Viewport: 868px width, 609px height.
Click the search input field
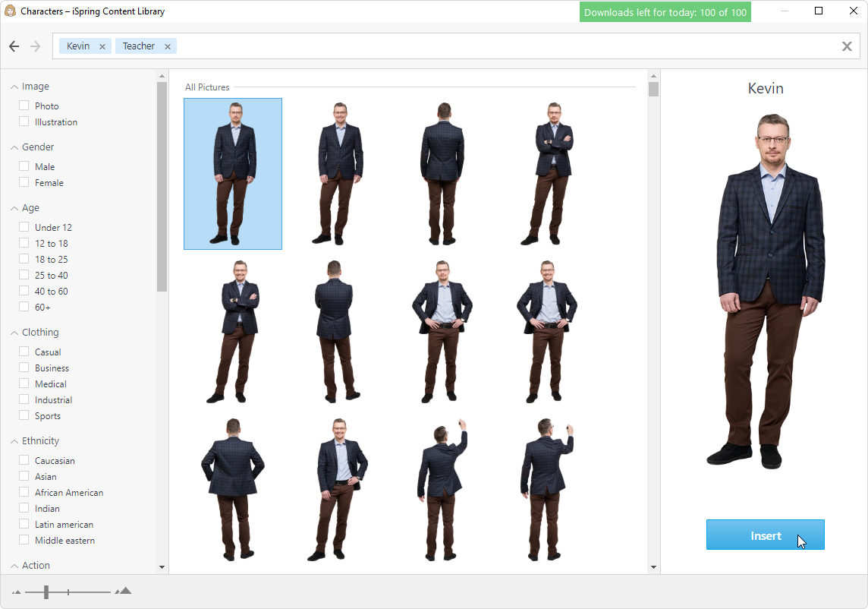456,46
